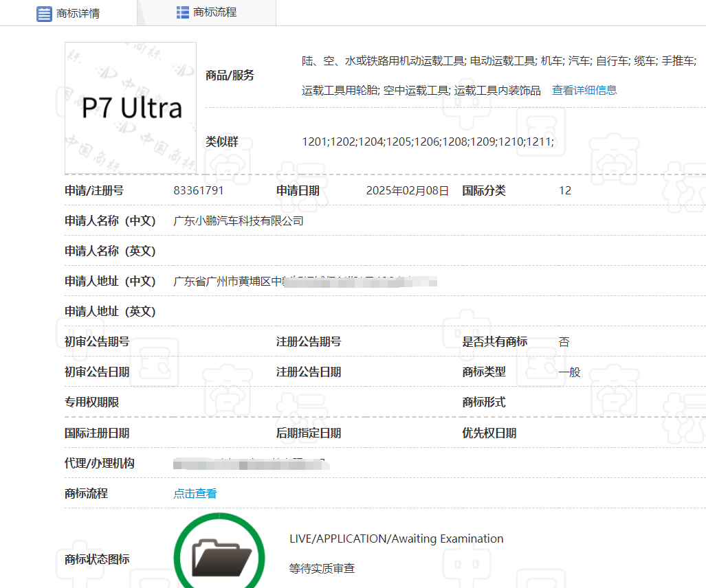This screenshot has height=588, width=706.
Task: Click the 后期指定日期 label
Action: pos(309,433)
